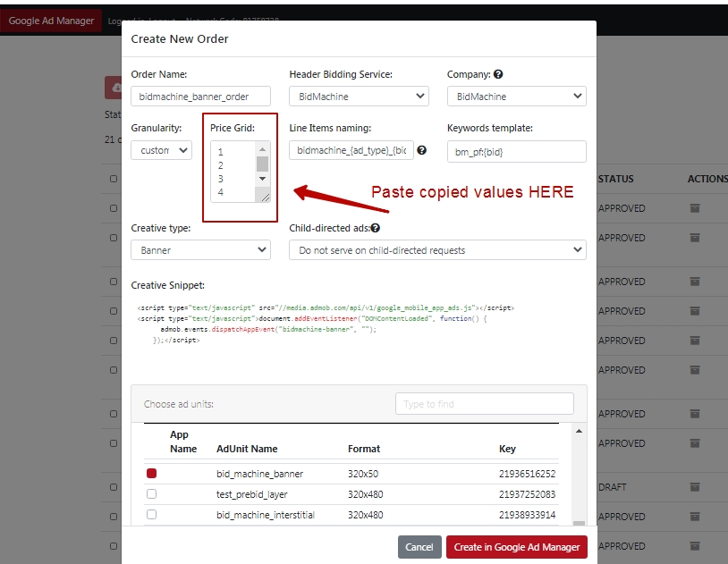
Task: Click Key column header
Action: [507, 449]
